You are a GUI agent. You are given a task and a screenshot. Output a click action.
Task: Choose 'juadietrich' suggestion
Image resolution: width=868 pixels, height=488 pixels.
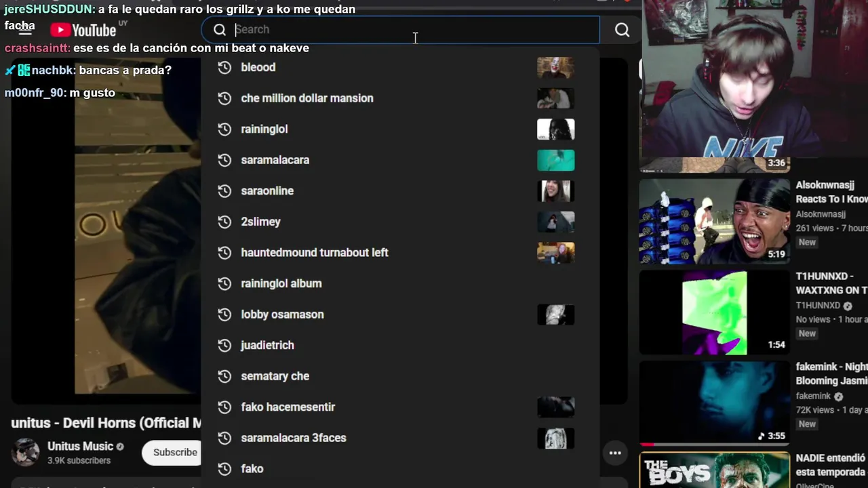pyautogui.click(x=400, y=345)
